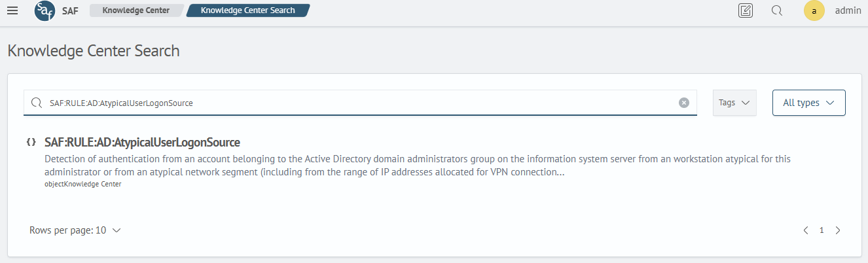
Task: Click the curly braces object icon of result
Action: point(31,142)
